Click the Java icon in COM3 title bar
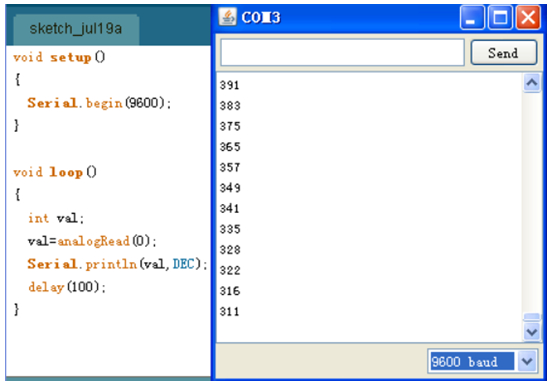553x386 pixels. coord(227,17)
